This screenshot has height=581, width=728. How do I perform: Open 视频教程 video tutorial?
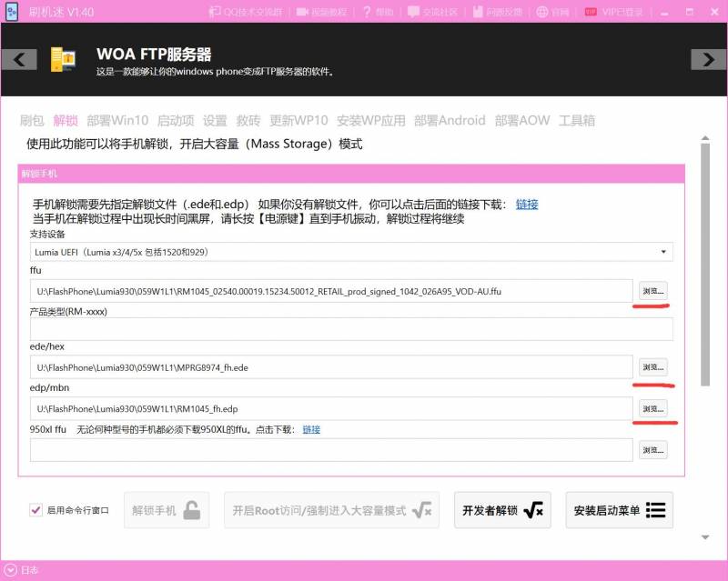[322, 12]
